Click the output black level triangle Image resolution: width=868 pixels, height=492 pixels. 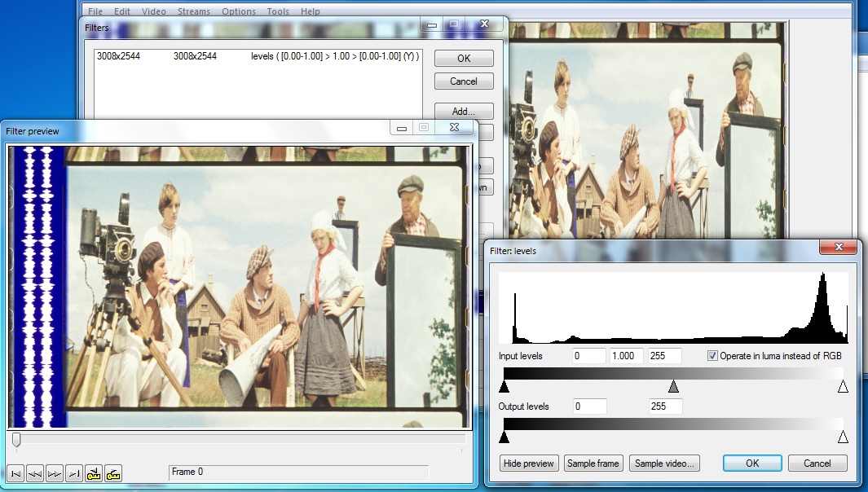pos(504,437)
